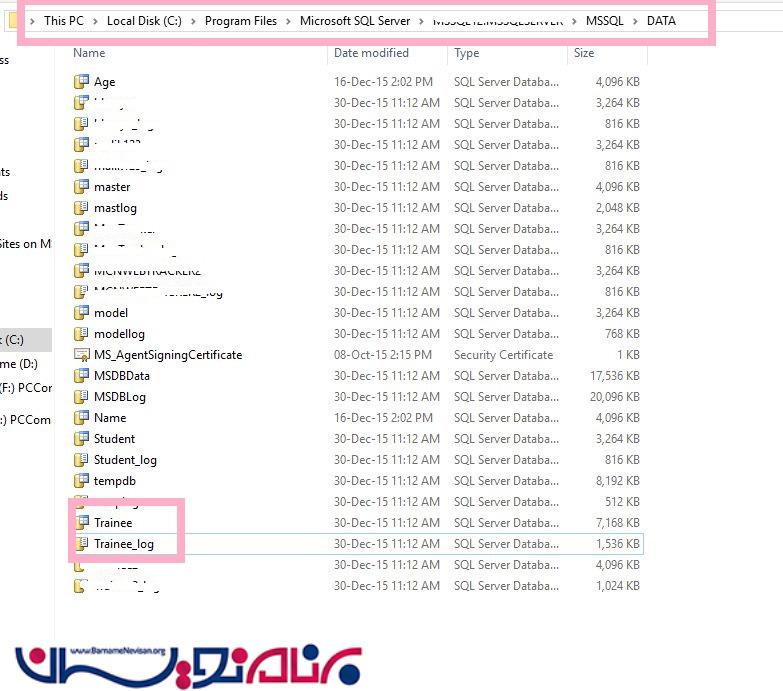Click the Trainee_log file icon
The image size is (783, 691).
tap(81, 543)
